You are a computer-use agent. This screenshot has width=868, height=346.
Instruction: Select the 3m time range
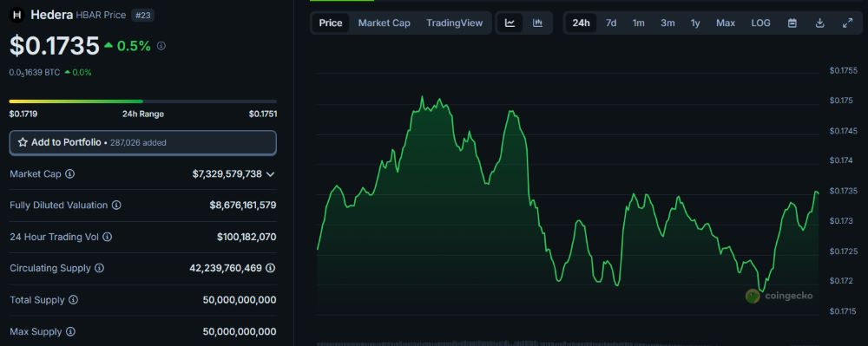pos(667,23)
